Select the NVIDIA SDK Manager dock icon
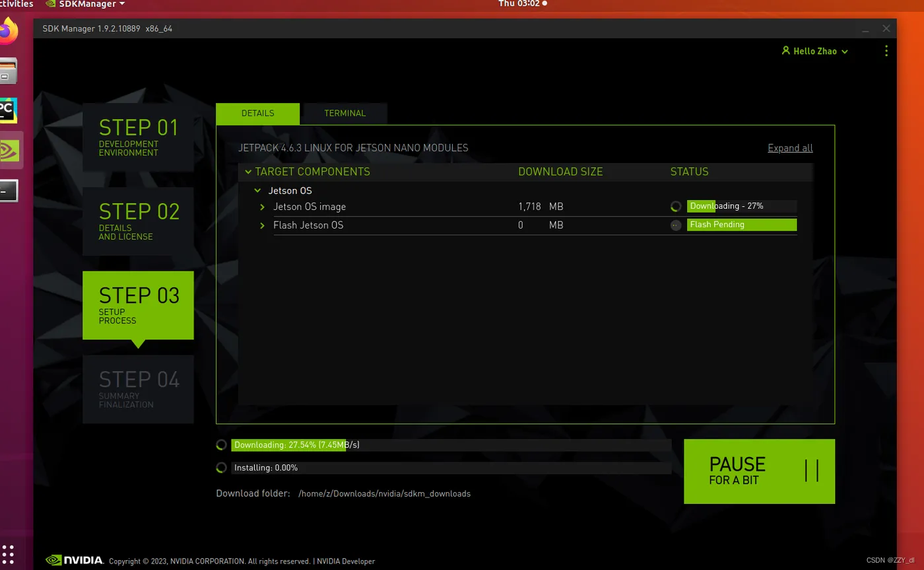The image size is (924, 570). coord(9,150)
